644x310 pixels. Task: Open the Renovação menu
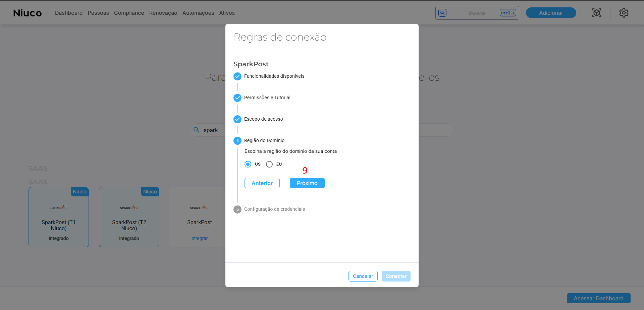tap(163, 13)
